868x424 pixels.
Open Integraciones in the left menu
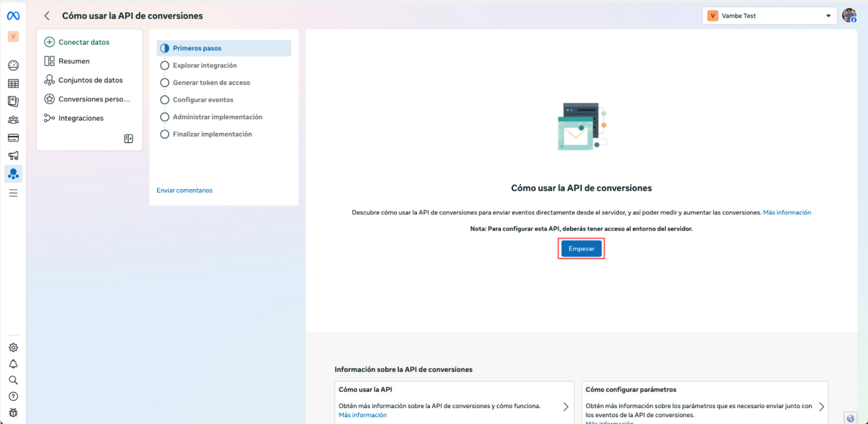(80, 118)
